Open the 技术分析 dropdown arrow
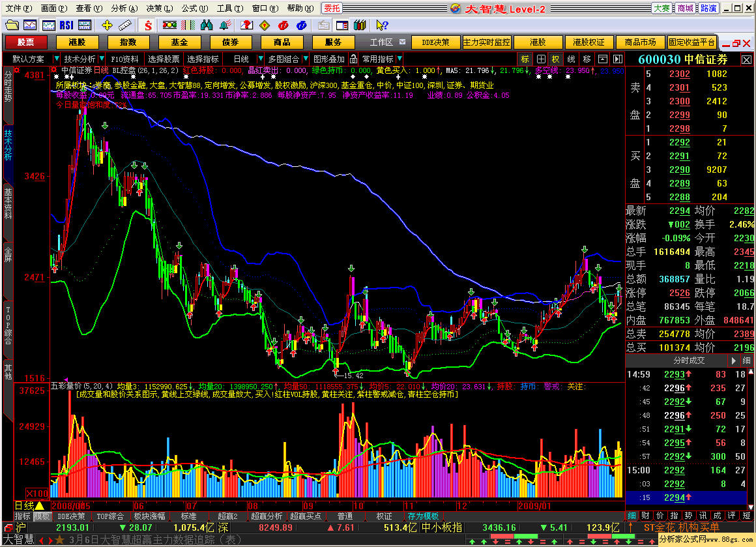 [x=102, y=59]
